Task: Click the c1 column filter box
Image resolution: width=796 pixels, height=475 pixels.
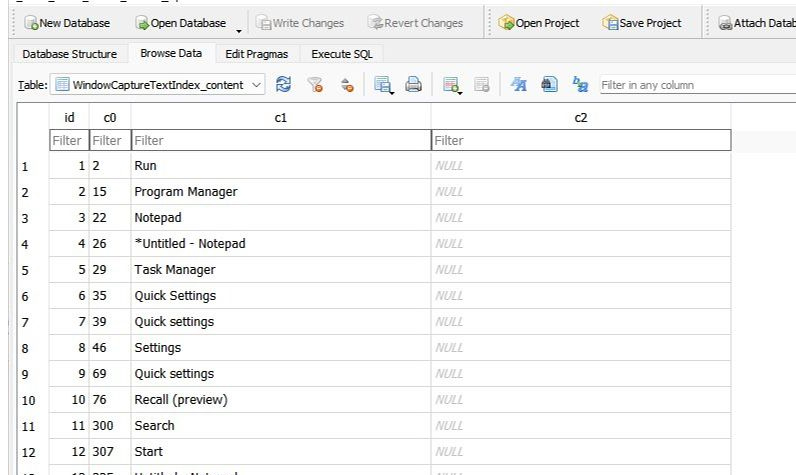Action: 280,141
